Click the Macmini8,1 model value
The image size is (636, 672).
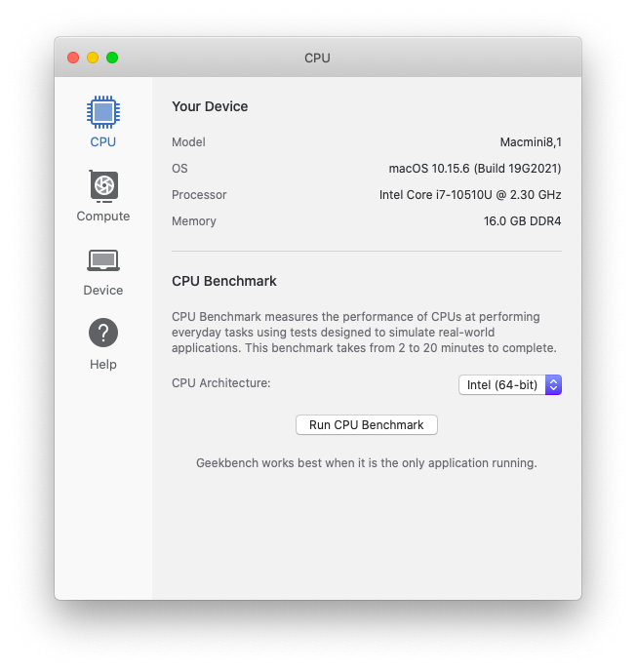(x=531, y=142)
